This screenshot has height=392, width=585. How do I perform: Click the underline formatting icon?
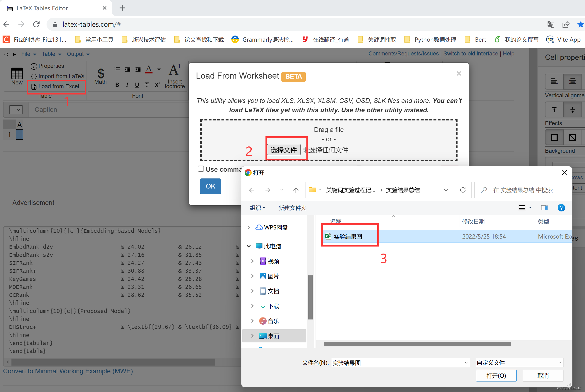[137, 85]
